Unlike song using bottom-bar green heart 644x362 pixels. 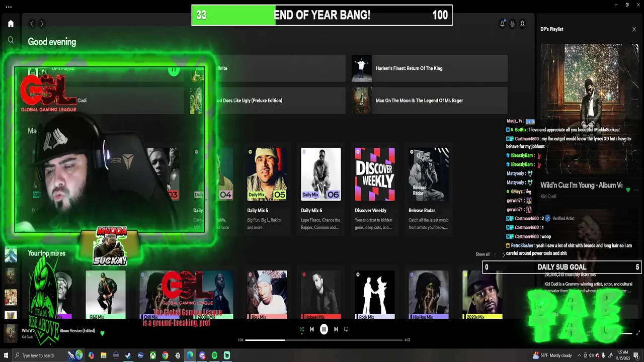[102, 333]
